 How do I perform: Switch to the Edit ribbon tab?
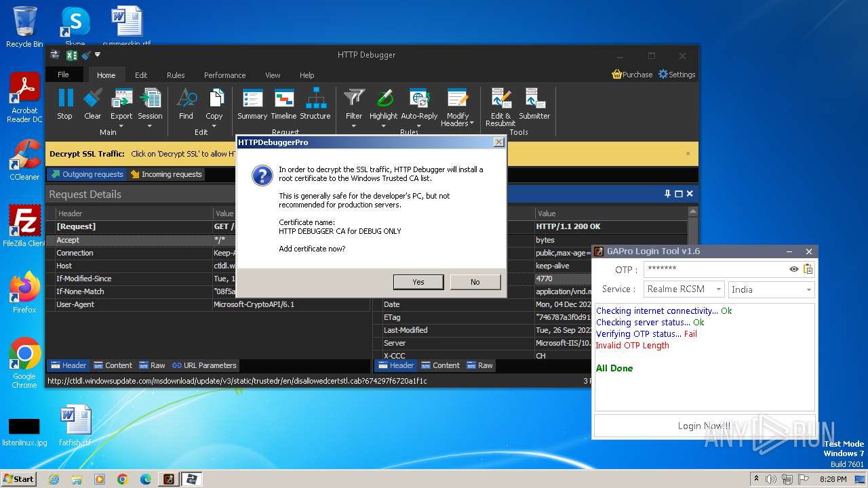coord(141,75)
